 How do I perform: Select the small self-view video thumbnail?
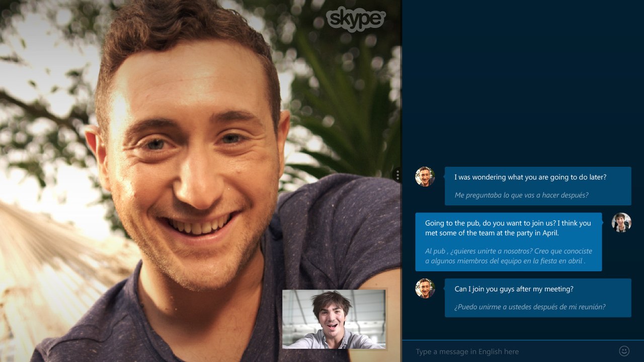(334, 319)
